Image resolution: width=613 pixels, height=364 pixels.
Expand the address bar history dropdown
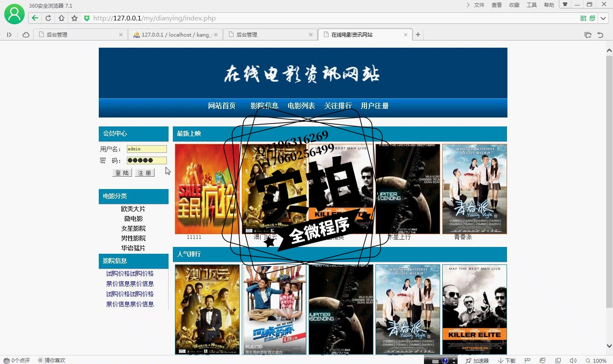603,18
